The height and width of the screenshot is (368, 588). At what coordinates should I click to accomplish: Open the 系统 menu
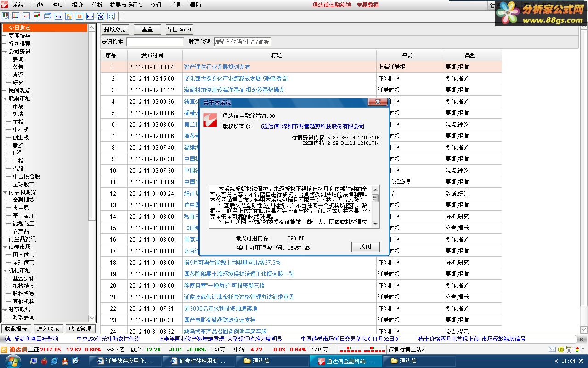click(x=18, y=5)
